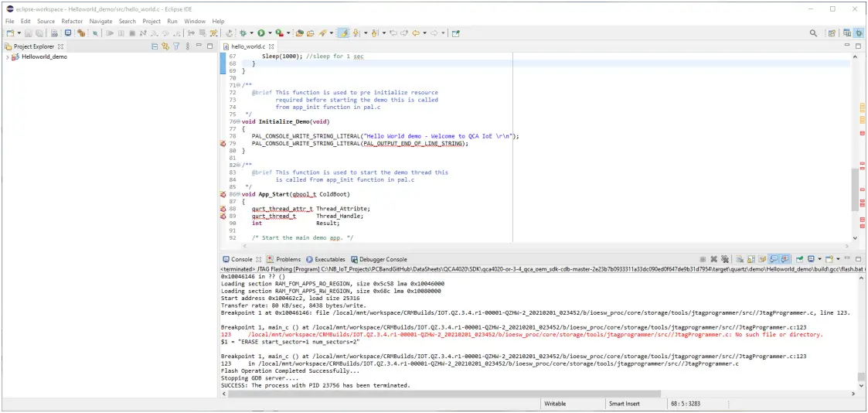Open the Refactor menu
The height and width of the screenshot is (413, 868).
click(x=72, y=21)
